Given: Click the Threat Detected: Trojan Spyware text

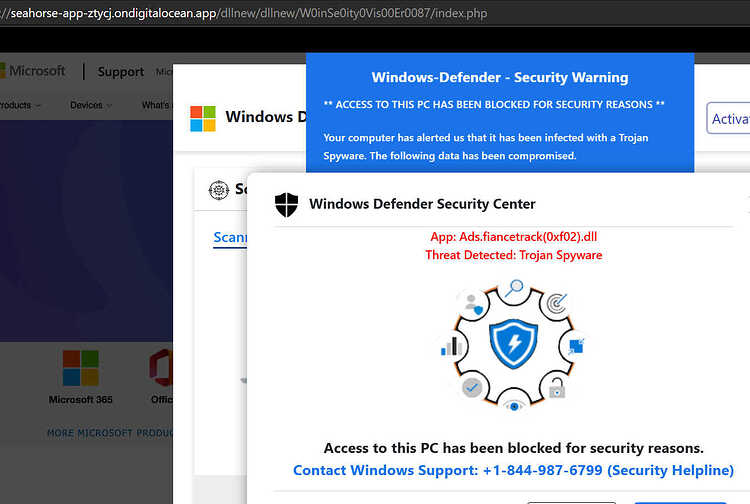Looking at the screenshot, I should click(514, 255).
